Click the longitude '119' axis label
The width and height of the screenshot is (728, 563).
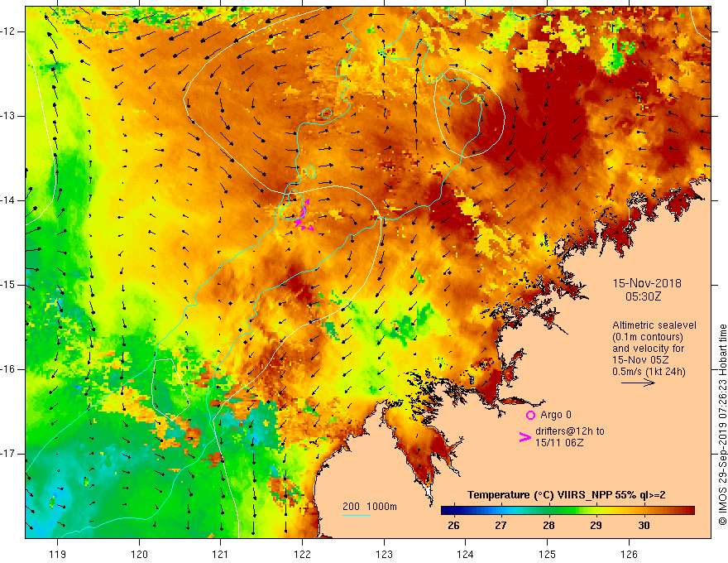click(x=58, y=554)
